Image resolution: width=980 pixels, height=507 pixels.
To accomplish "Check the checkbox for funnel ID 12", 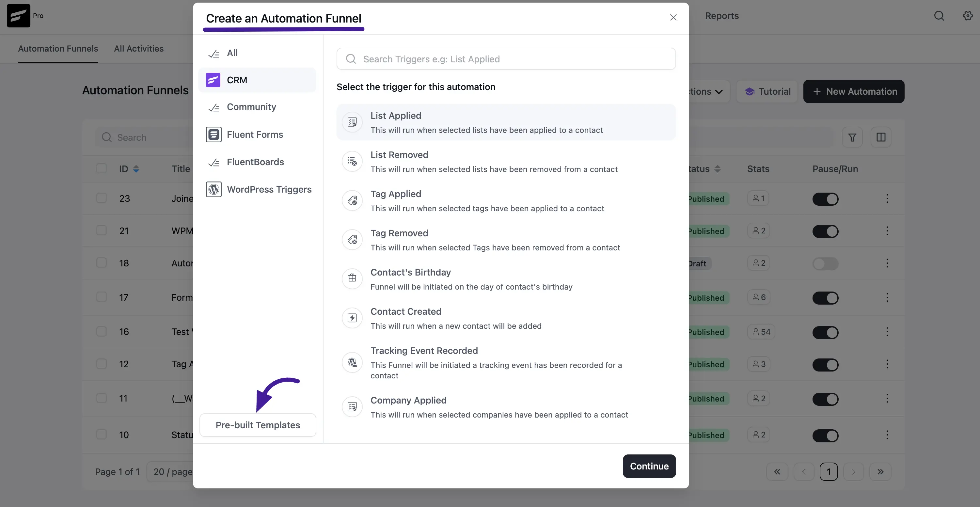I will coord(102,364).
